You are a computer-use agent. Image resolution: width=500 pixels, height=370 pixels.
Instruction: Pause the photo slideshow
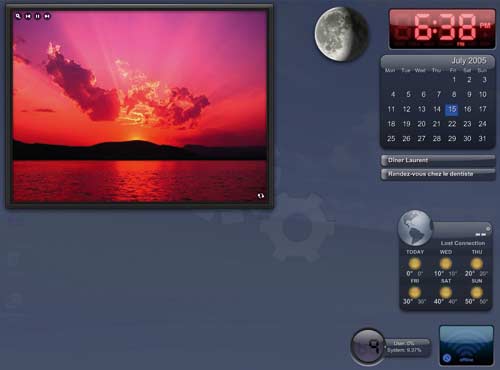tap(38, 16)
